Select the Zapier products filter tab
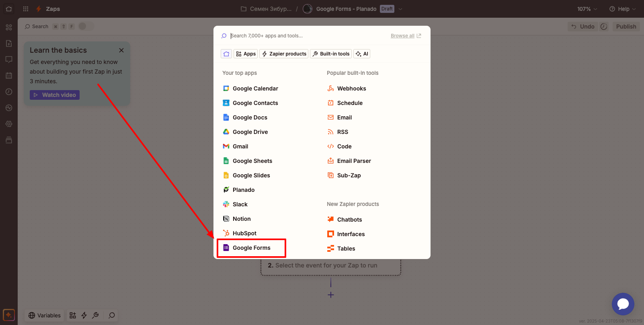The width and height of the screenshot is (644, 325). tap(284, 54)
